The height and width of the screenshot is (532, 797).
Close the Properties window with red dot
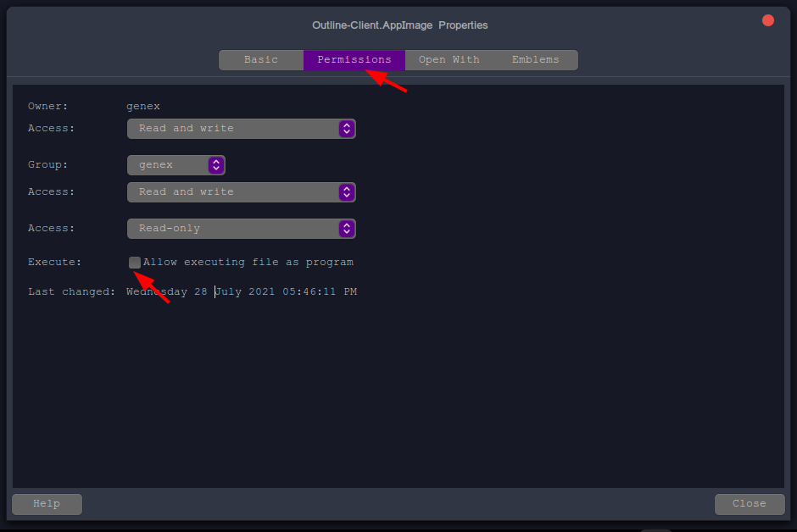pyautogui.click(x=768, y=20)
